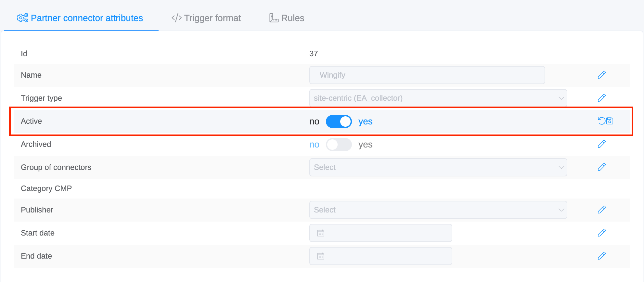Click the Start date edit pencil
The width and height of the screenshot is (644, 282).
(601, 233)
